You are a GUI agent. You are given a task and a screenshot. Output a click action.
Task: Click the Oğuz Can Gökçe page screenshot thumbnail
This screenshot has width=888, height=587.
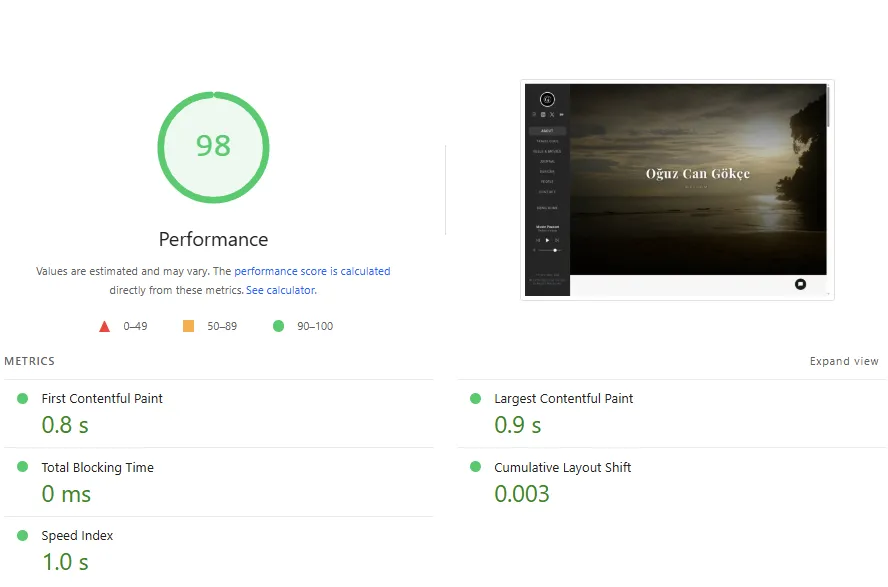click(697, 180)
